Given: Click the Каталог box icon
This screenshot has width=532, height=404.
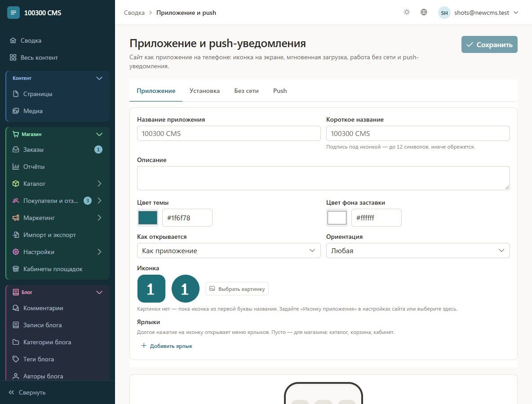Looking at the screenshot, I should [16, 183].
